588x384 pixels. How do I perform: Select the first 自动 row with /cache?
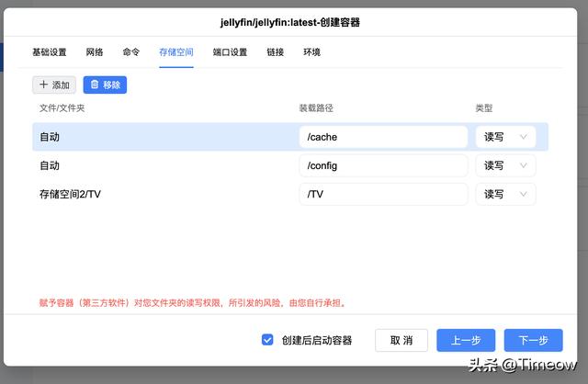tap(290, 137)
